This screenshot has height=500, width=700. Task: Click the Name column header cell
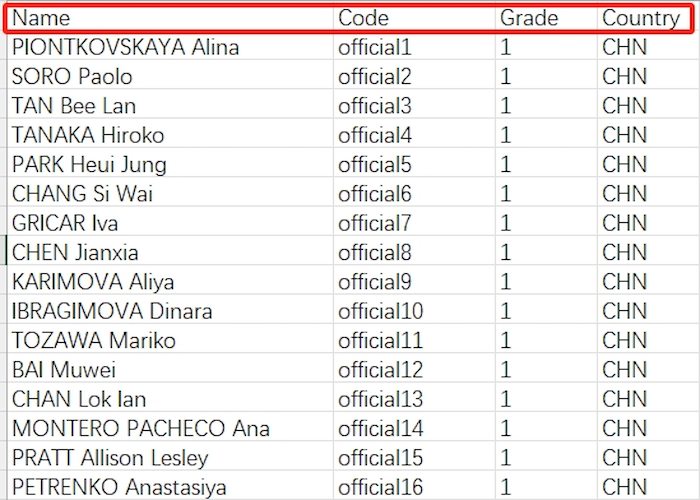click(x=170, y=18)
